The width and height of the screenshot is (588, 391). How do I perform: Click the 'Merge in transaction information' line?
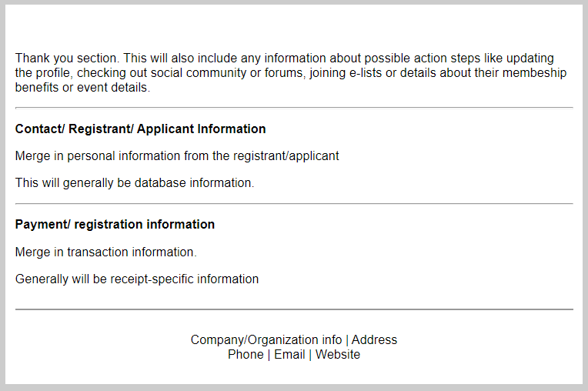pyautogui.click(x=106, y=252)
